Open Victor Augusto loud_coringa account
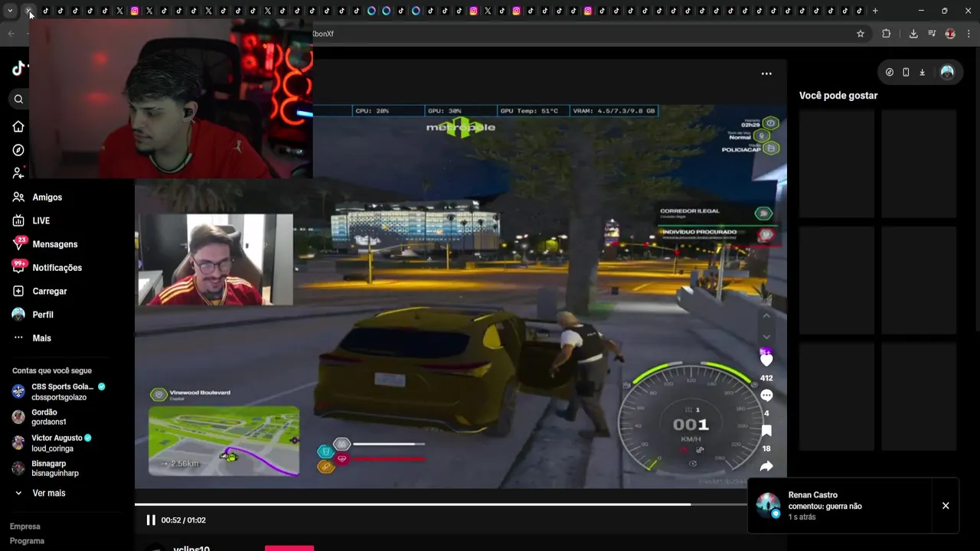This screenshot has width=980, height=551. click(52, 443)
